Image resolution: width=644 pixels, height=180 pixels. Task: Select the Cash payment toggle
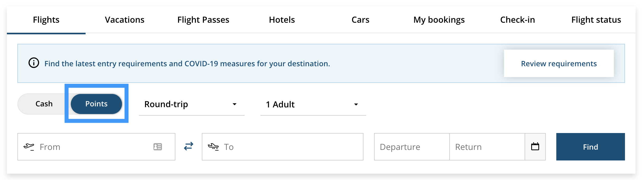[44, 104]
